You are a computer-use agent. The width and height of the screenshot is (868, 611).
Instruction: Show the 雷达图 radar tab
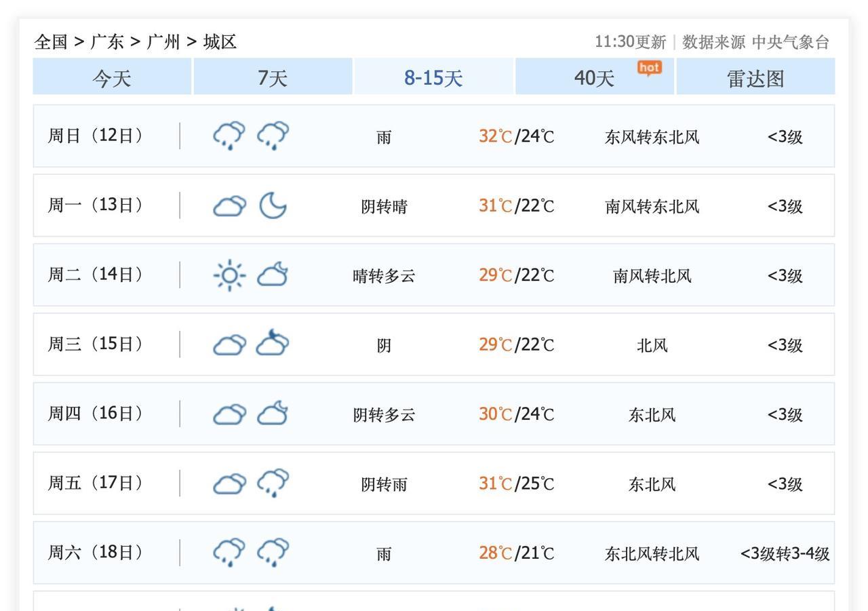click(755, 78)
